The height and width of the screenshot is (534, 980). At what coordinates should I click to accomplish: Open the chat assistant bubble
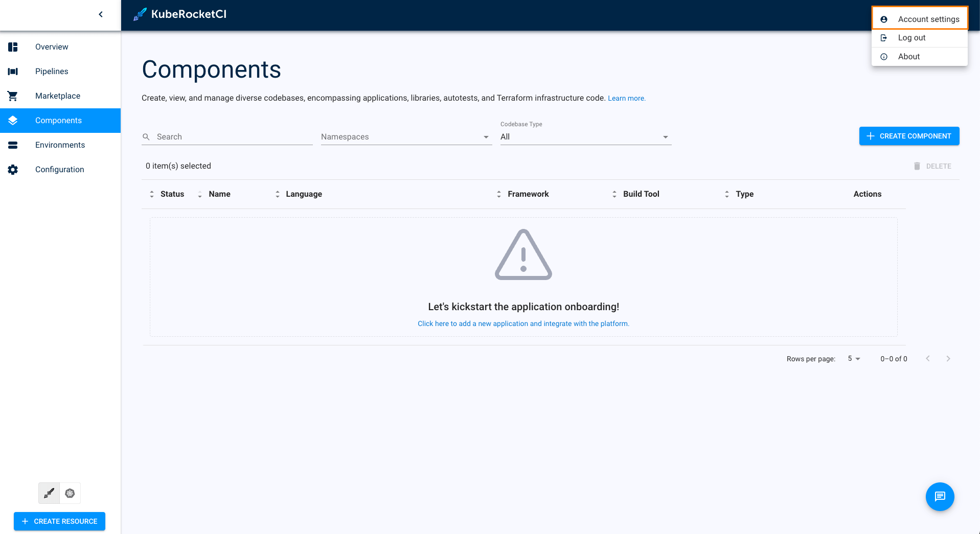point(940,496)
